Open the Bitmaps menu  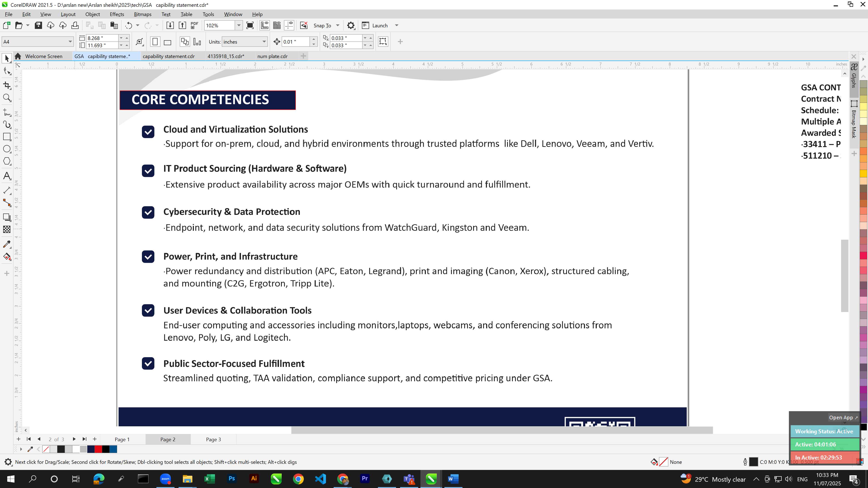click(x=143, y=14)
